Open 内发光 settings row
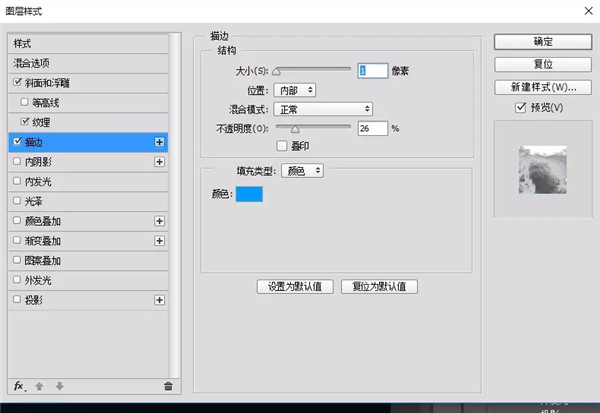Image resolution: width=600 pixels, height=413 pixels. (88, 181)
